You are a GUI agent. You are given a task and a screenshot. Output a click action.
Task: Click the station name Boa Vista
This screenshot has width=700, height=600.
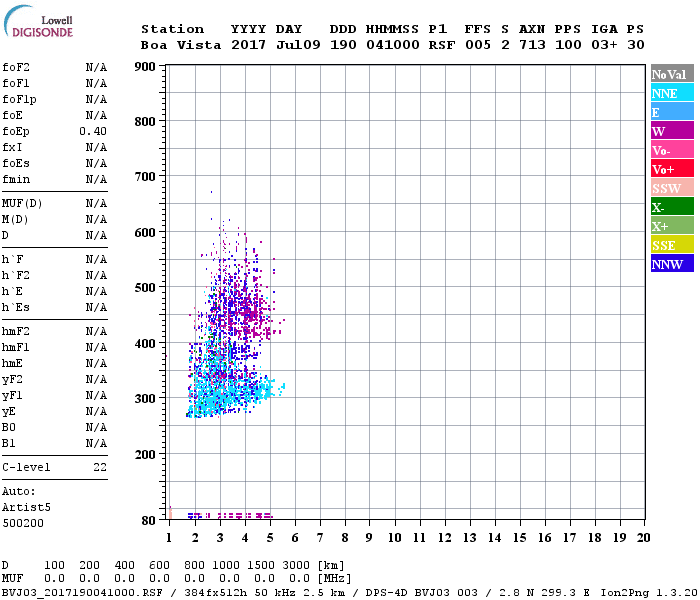coord(181,45)
